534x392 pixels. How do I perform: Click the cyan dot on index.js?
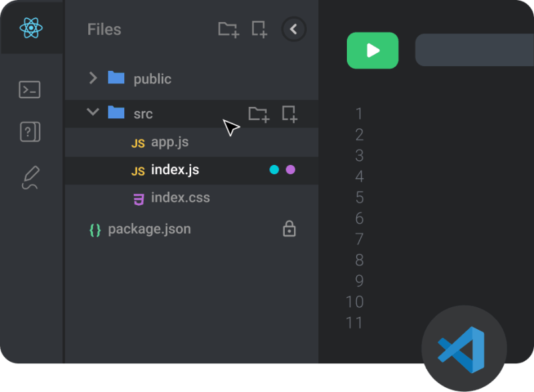point(274,170)
